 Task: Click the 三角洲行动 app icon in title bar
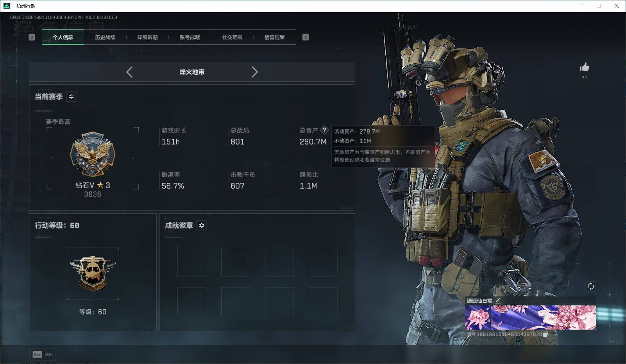[7, 6]
